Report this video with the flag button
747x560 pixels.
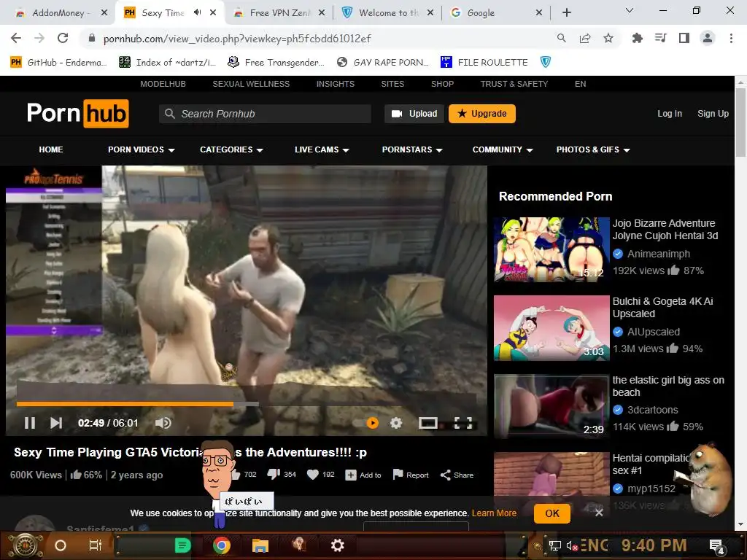point(410,475)
